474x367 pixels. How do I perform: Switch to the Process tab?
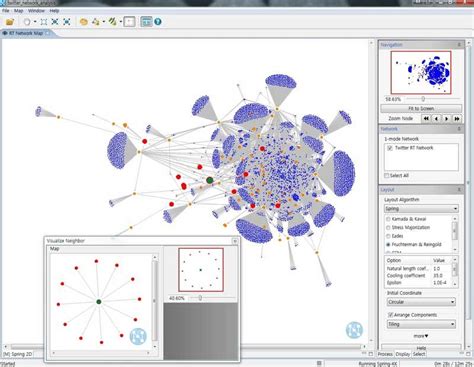tap(385, 354)
